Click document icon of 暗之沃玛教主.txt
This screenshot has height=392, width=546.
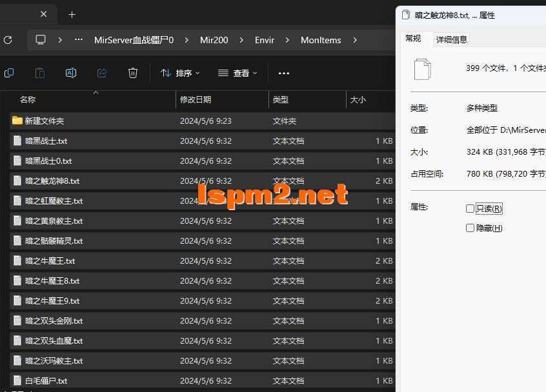pos(17,360)
